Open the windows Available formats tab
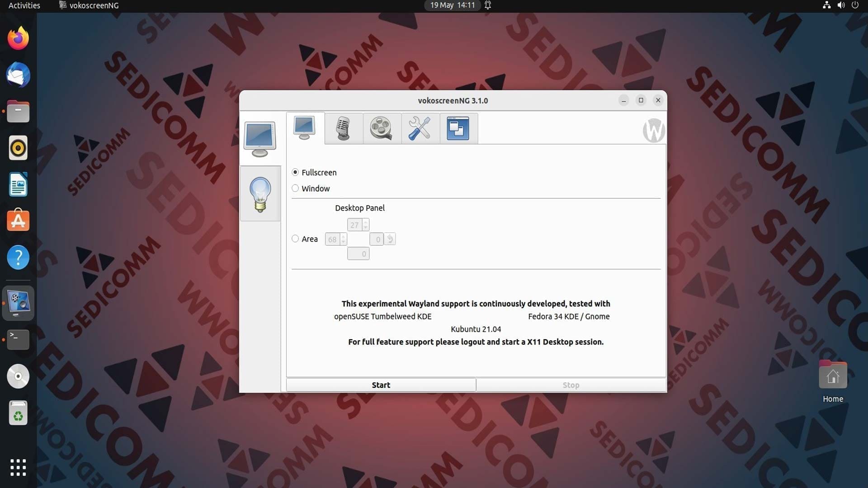 [458, 128]
